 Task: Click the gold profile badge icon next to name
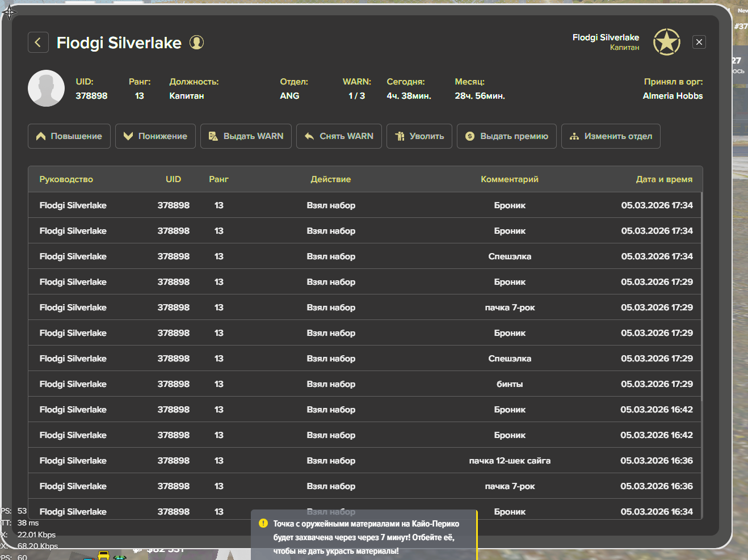click(196, 43)
